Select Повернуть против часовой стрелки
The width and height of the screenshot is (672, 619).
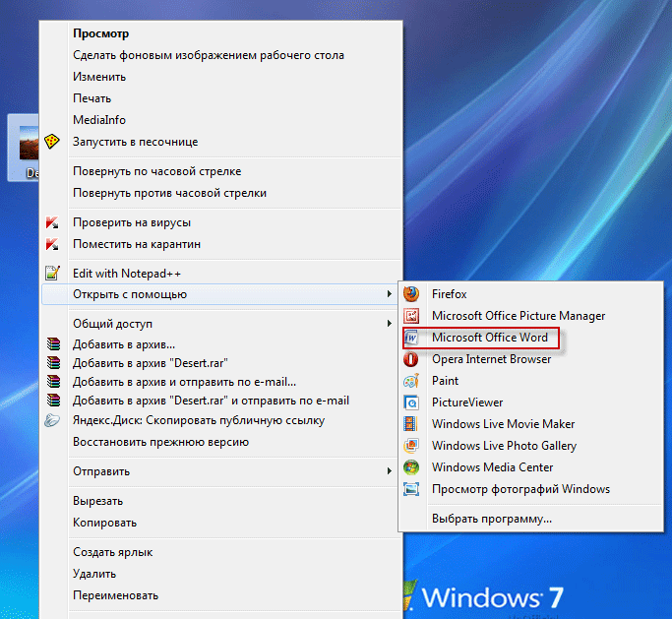(169, 193)
